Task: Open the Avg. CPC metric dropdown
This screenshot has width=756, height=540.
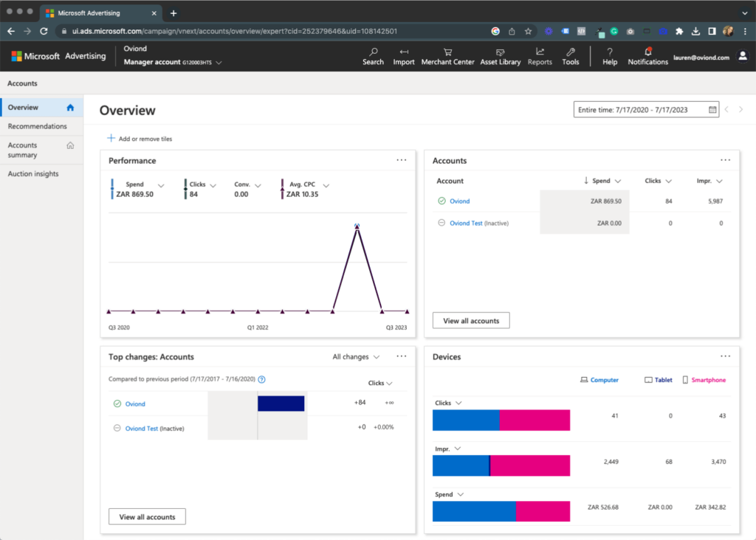Action: click(326, 185)
